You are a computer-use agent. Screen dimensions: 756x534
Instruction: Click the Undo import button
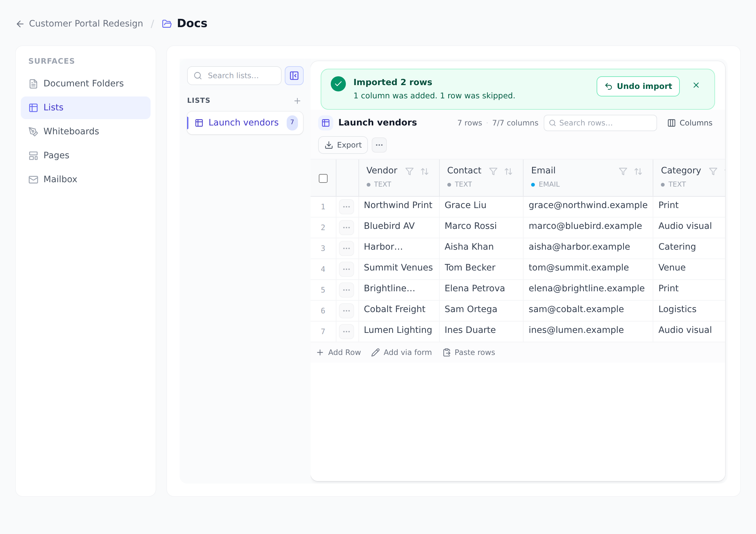point(638,86)
